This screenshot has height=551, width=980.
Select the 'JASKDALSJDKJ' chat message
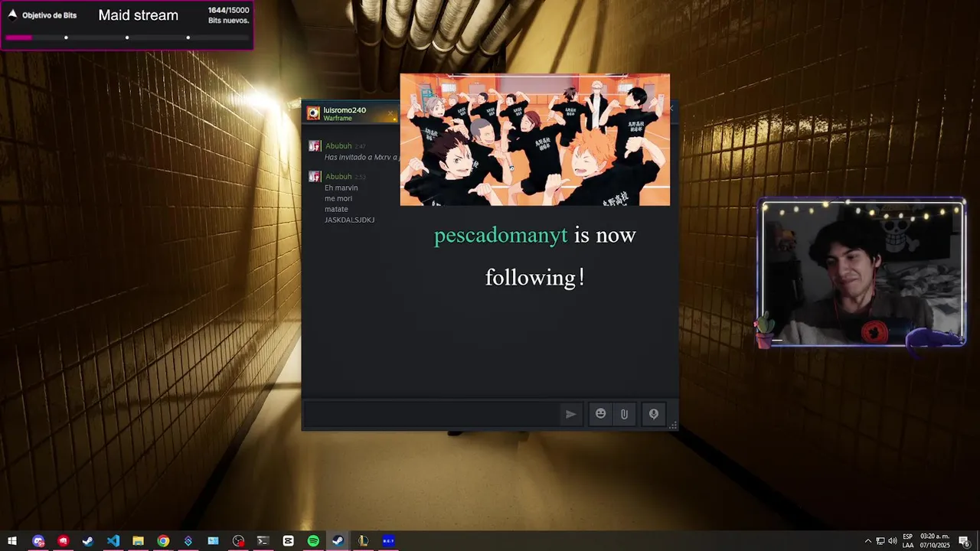click(350, 220)
